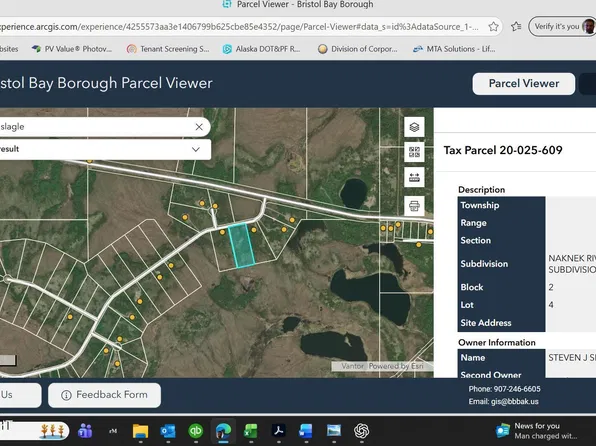Screen dimensions: 596x446
Task: Open the basemap gallery grid icon
Action: 414,152
